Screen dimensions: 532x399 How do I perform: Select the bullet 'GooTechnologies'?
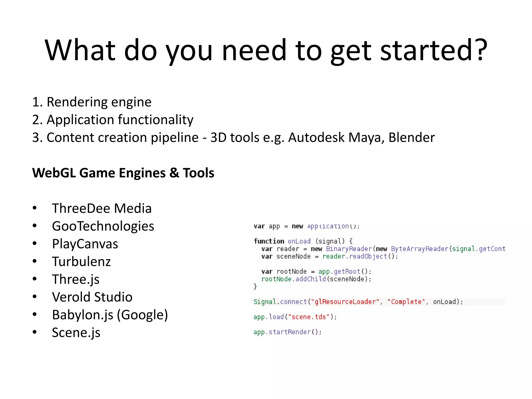coord(103,226)
